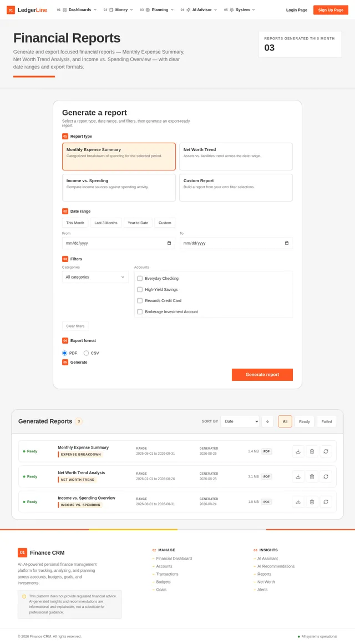Download the Monthly Expense Summary report
The image size is (355, 644).
298,451
